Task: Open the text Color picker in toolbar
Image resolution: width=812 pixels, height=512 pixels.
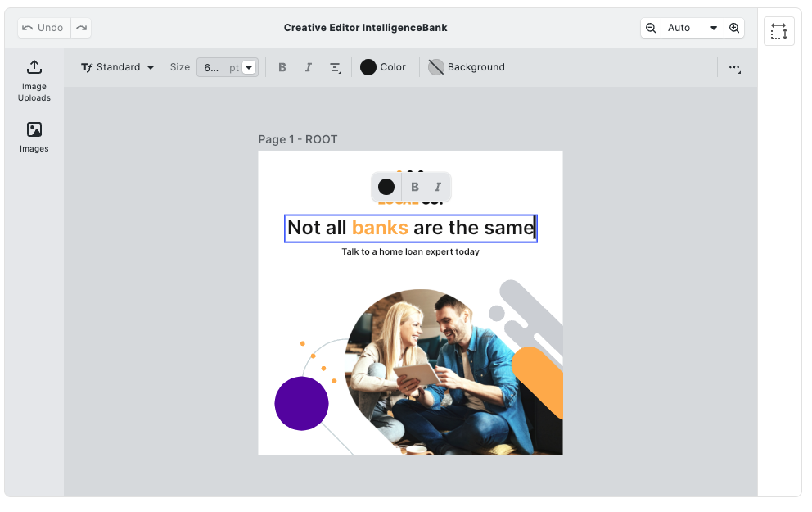Action: click(x=383, y=67)
